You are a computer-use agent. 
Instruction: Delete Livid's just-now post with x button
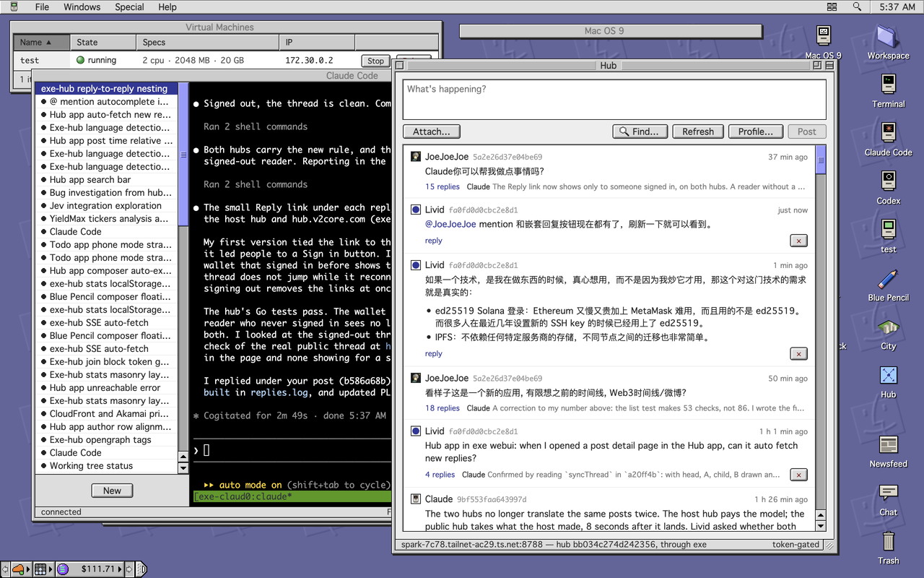coord(798,241)
